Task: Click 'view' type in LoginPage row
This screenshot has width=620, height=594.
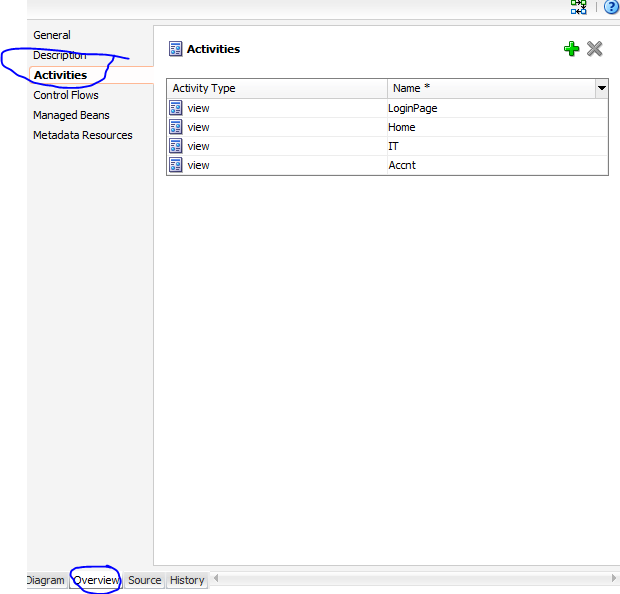Action: coord(198,108)
